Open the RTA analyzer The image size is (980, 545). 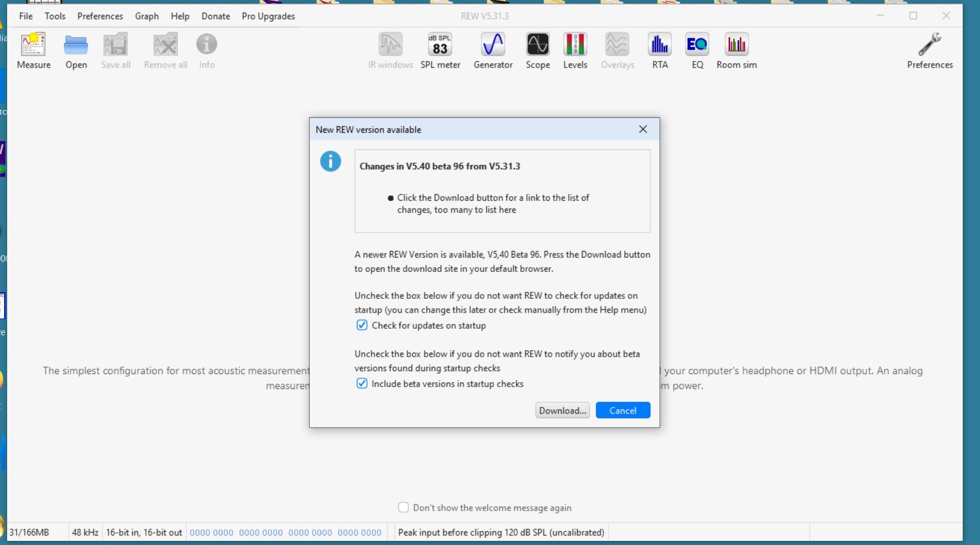coord(660,51)
